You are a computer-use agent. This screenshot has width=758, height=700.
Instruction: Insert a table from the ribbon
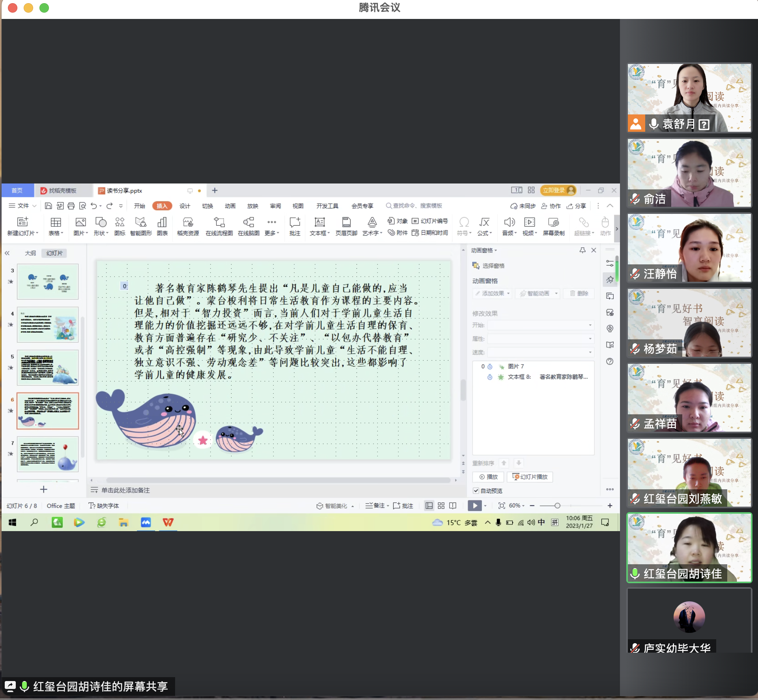pos(56,226)
